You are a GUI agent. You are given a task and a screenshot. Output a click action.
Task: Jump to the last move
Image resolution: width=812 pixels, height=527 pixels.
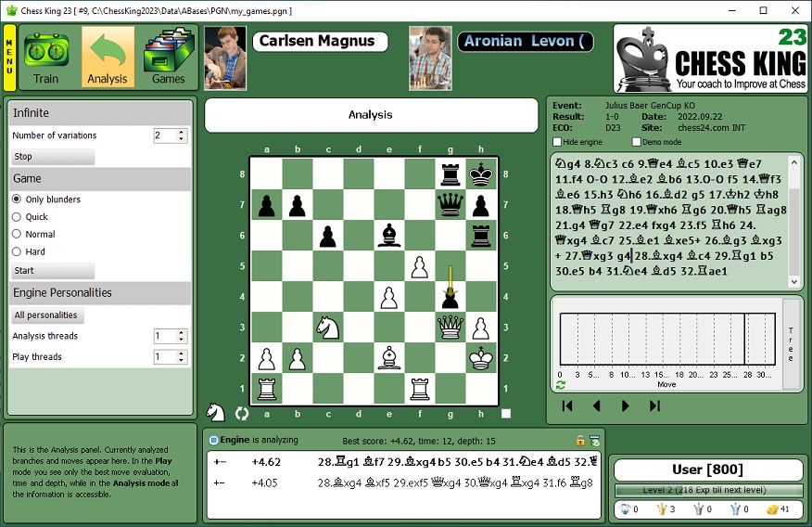coord(654,405)
